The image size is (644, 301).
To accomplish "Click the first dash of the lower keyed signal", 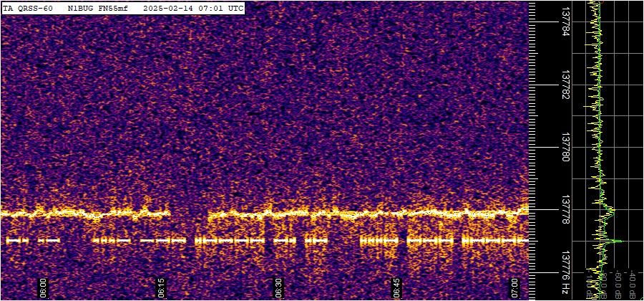I will (x=17, y=241).
